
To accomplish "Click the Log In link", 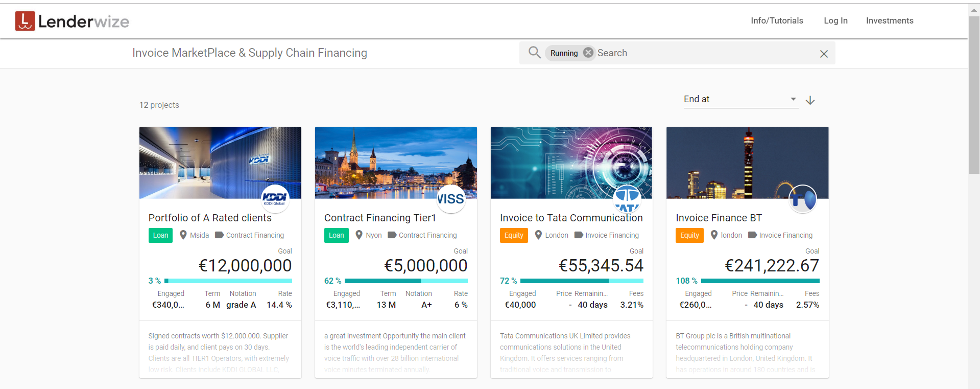I will click(x=835, y=20).
